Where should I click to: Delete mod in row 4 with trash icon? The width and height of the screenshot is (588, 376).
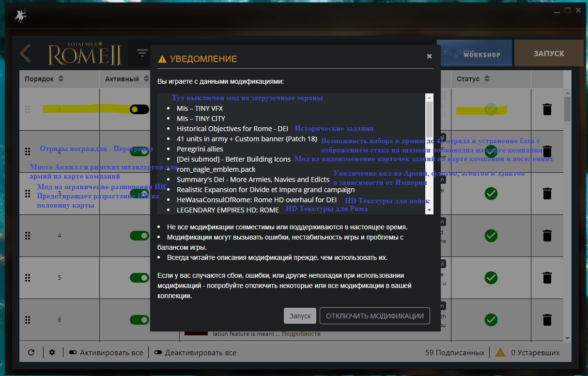(x=547, y=236)
